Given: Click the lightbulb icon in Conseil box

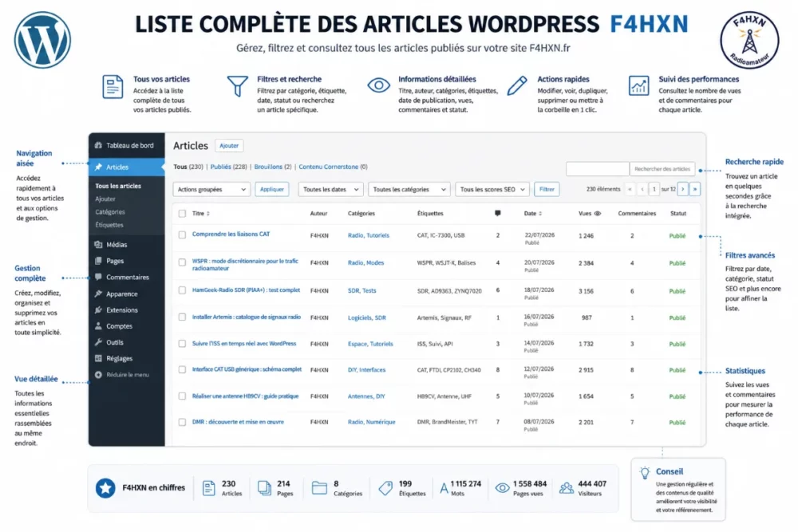Looking at the screenshot, I should click(645, 473).
